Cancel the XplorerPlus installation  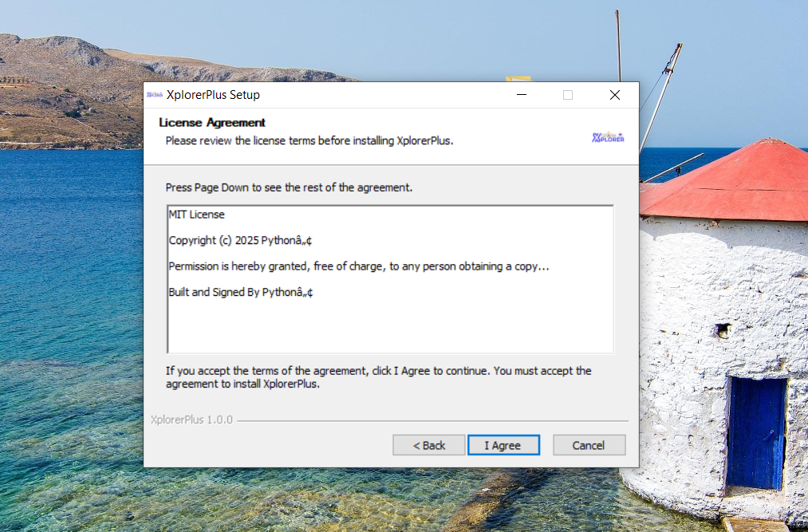[589, 445]
